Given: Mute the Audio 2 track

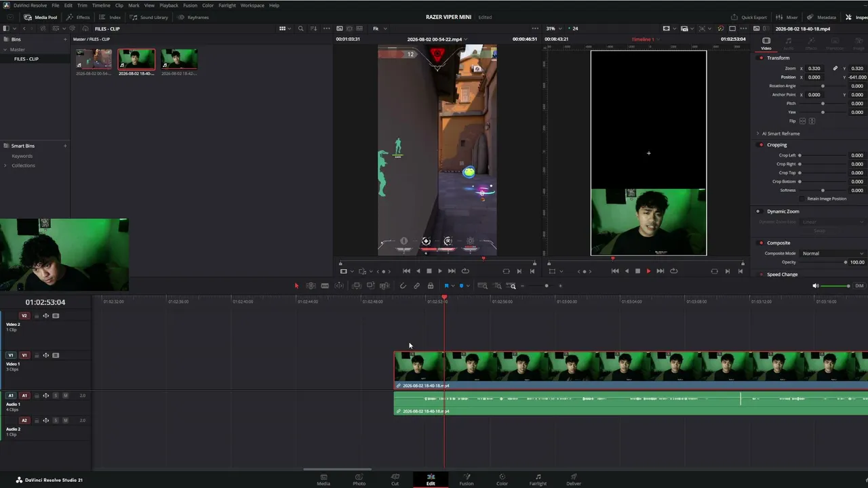Looking at the screenshot, I should 65,420.
